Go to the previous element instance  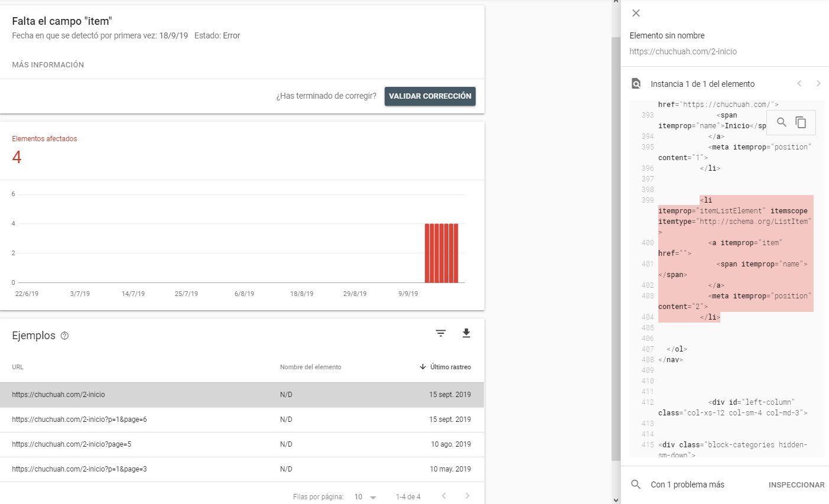[x=799, y=83]
